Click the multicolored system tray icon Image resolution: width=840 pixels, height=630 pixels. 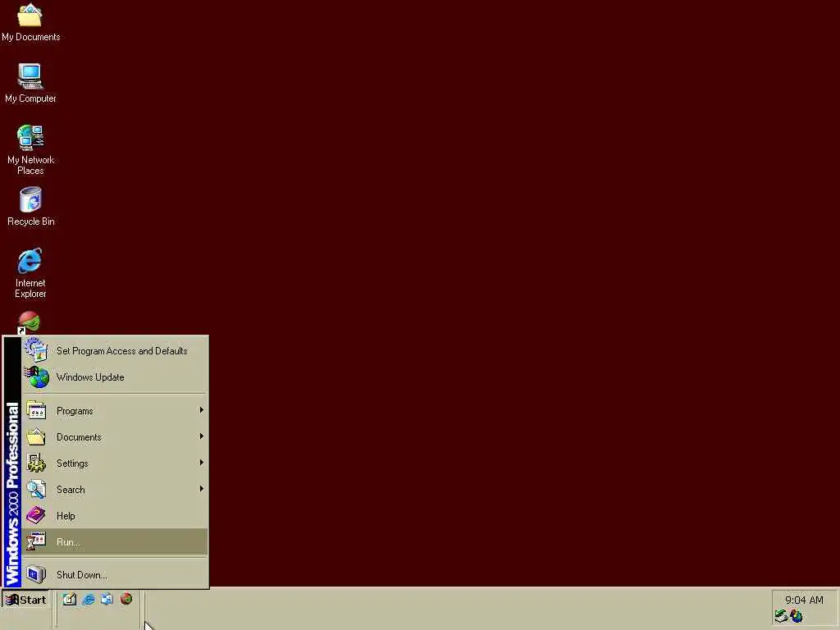coord(797,617)
